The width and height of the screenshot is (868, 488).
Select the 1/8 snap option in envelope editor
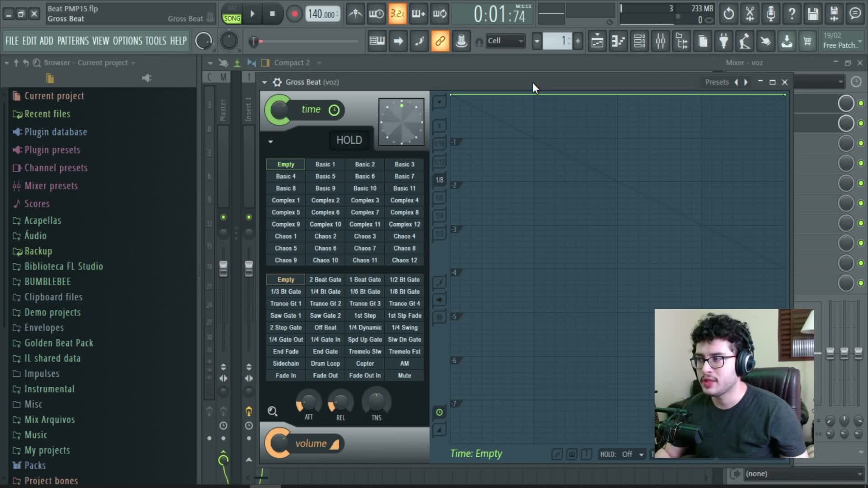[x=439, y=180]
